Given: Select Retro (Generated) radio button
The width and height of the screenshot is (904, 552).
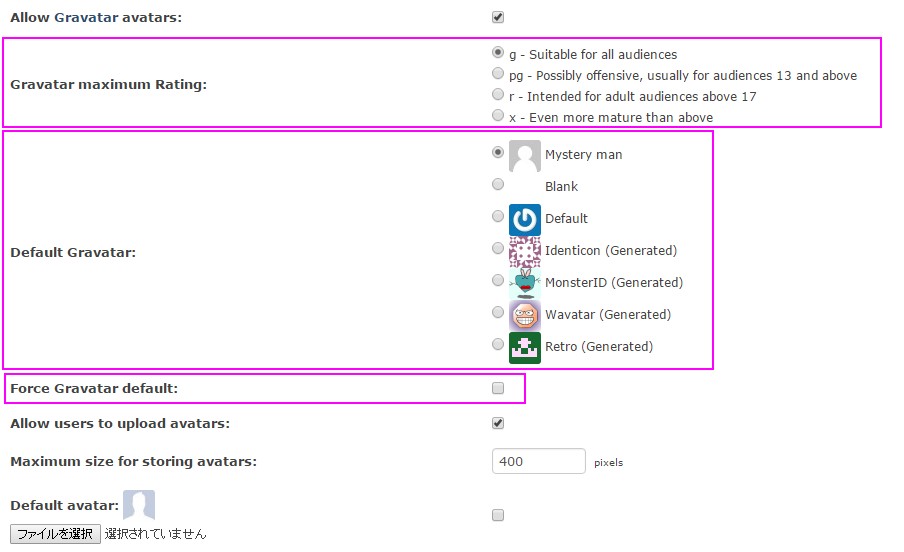Looking at the screenshot, I should (498, 344).
